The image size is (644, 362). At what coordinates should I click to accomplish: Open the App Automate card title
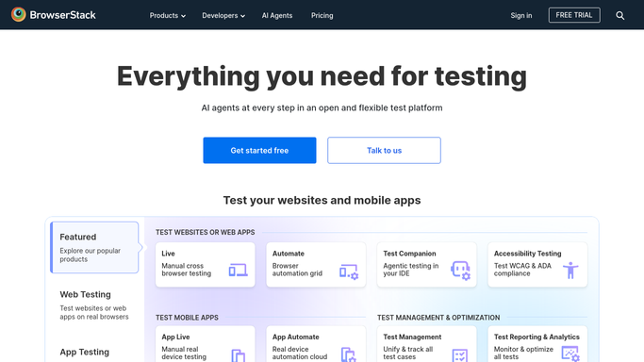[x=296, y=337]
